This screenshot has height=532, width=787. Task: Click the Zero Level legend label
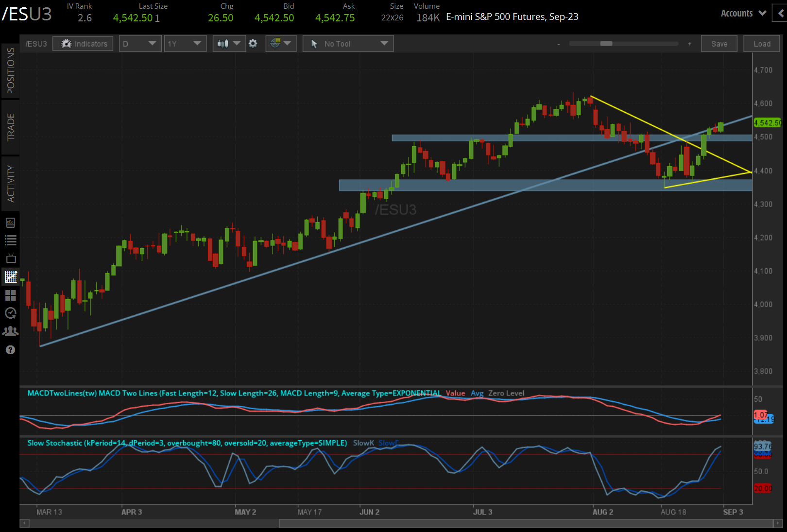coord(506,393)
